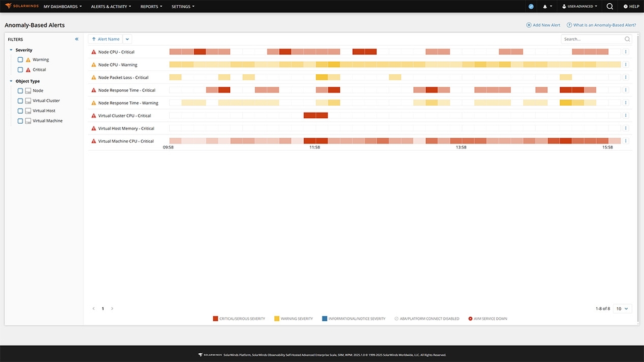Open the ALERTS & ACTIVITY menu
Screen dimensions: 644x362
(108, 6)
